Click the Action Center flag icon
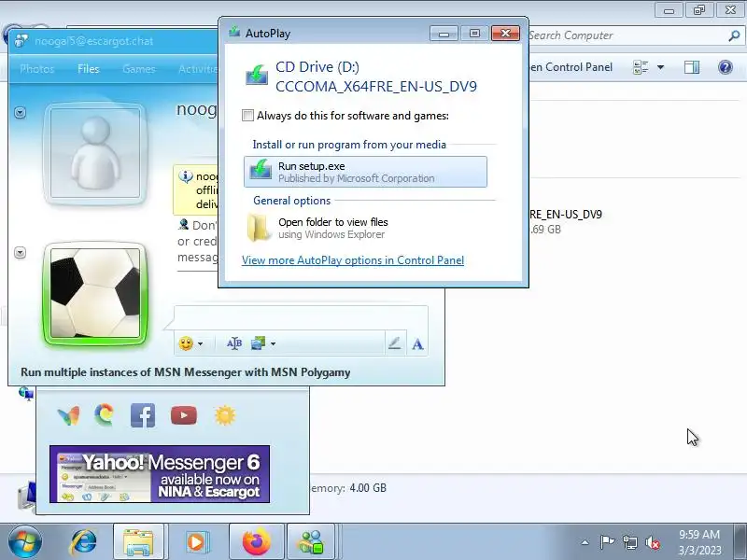 (x=607, y=542)
